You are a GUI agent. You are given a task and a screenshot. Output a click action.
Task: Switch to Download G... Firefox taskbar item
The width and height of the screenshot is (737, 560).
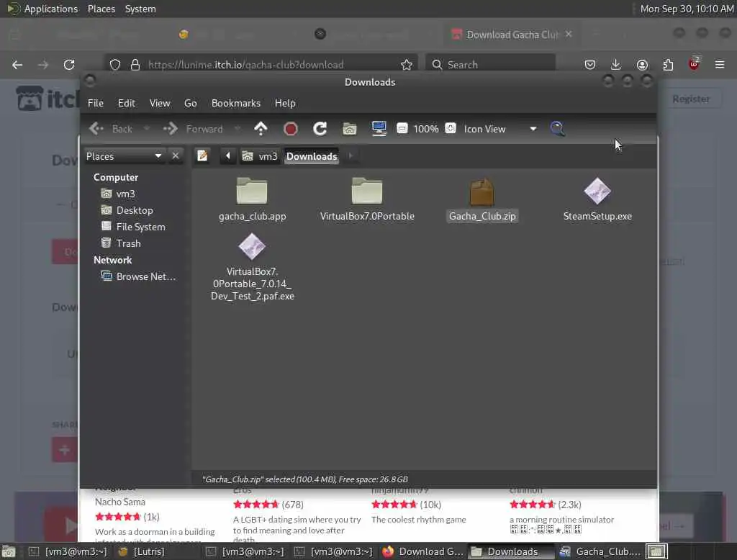(x=422, y=551)
